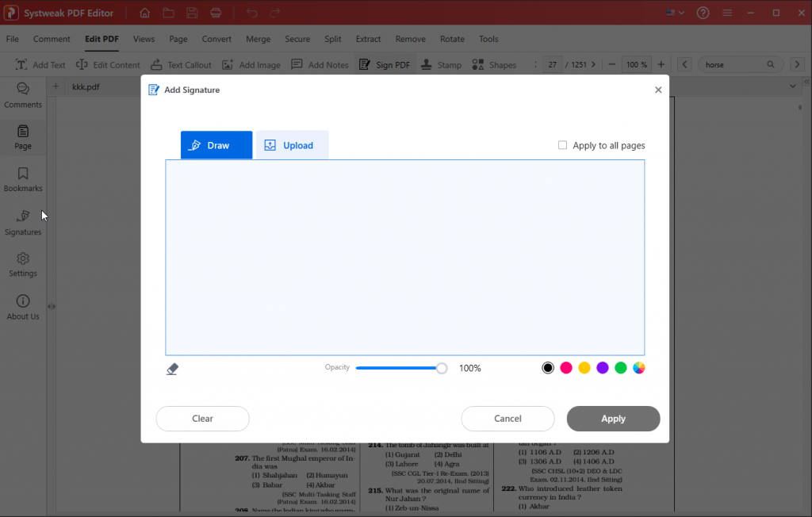The image size is (812, 517).
Task: Select the Text Callout tool
Action: pos(181,64)
